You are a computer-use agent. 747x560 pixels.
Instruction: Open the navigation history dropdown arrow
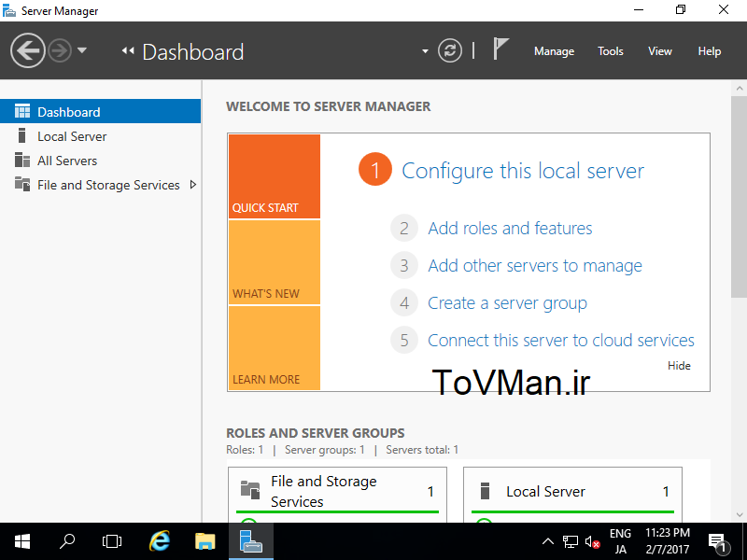(82, 50)
